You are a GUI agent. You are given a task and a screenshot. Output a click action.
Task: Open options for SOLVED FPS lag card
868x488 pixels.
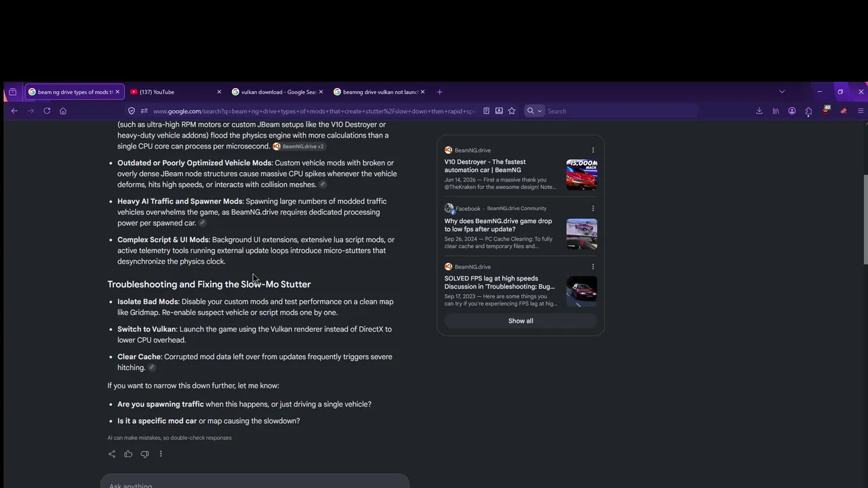tap(593, 267)
